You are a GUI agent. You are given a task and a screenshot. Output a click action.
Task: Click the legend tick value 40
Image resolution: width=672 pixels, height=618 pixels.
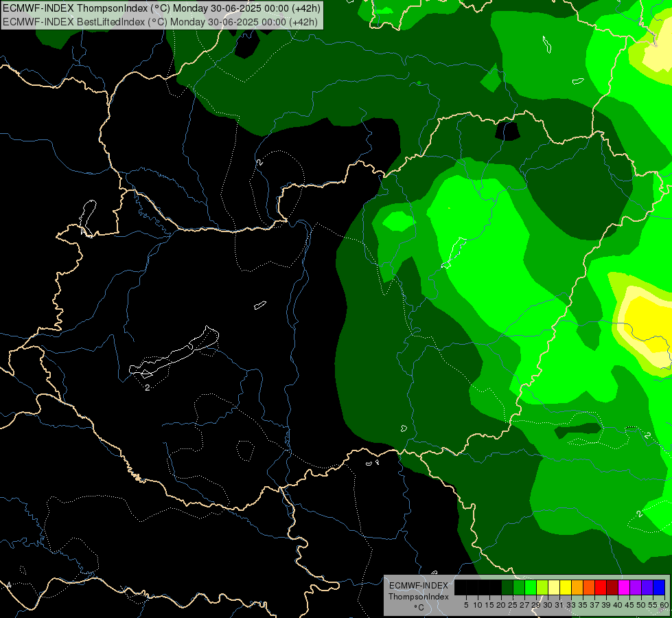618,605
